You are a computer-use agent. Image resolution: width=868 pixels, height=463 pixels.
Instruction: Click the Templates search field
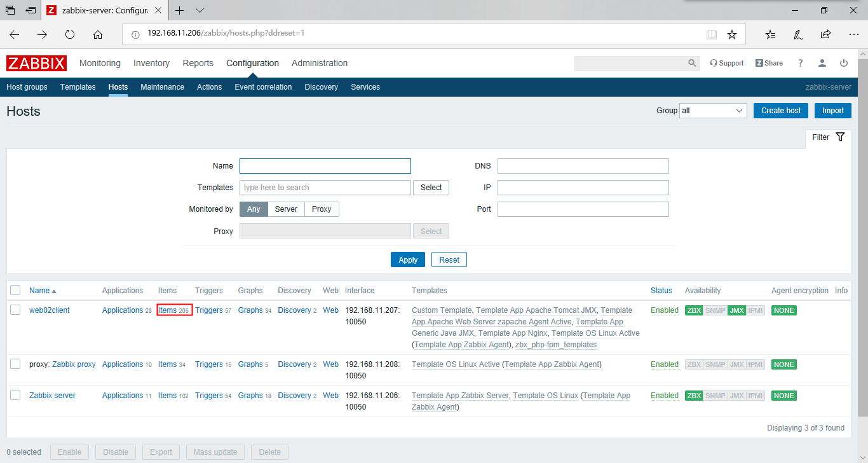tap(325, 188)
